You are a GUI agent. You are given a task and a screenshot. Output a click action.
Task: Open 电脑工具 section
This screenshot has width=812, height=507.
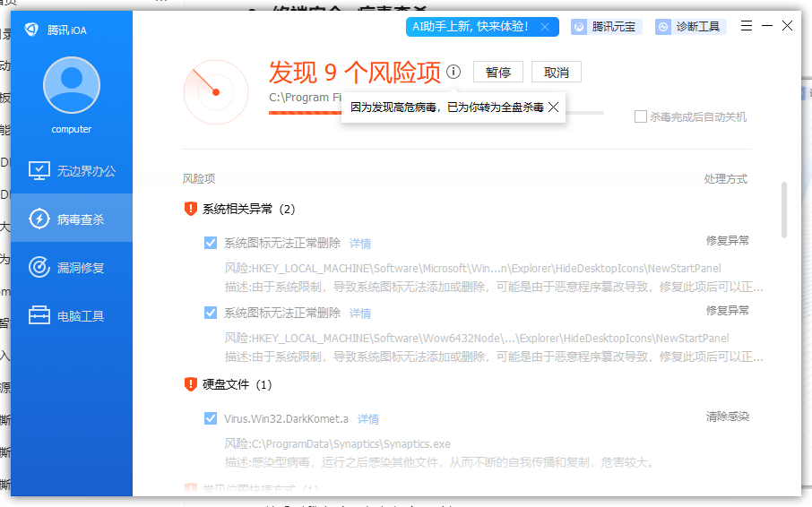point(72,315)
